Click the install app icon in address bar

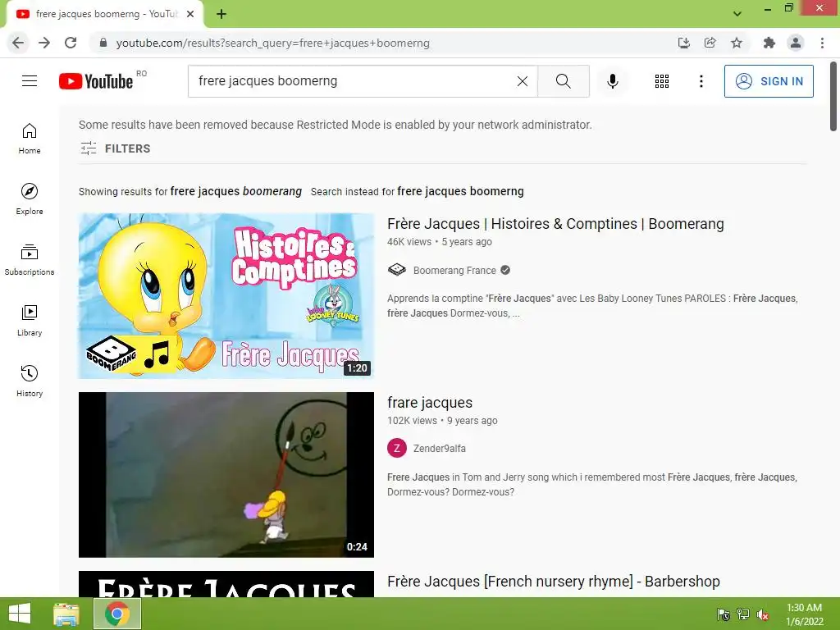(x=683, y=43)
